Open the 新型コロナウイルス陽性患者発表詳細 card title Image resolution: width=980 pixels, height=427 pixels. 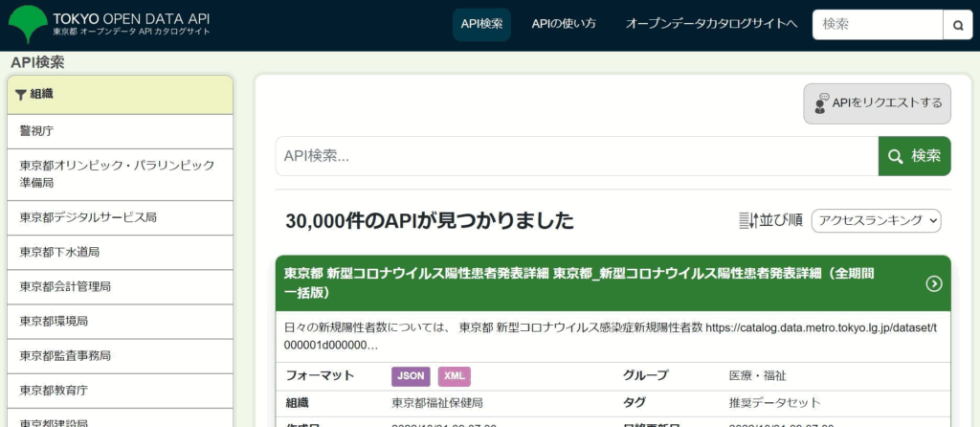click(x=579, y=283)
